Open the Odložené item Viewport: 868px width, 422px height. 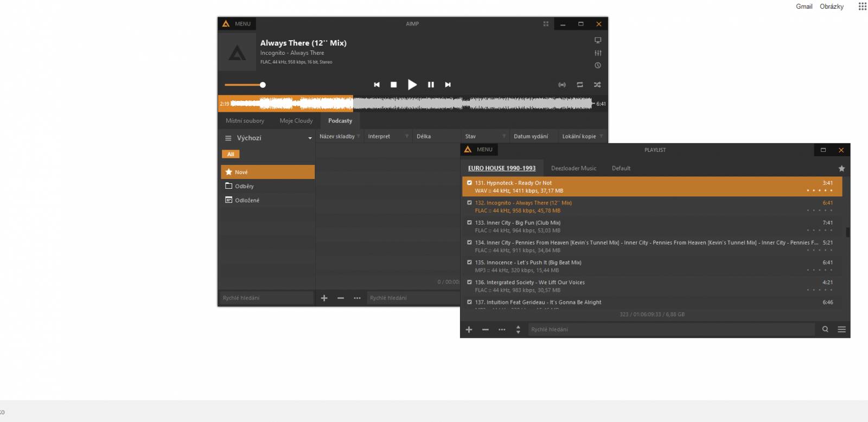(268, 200)
